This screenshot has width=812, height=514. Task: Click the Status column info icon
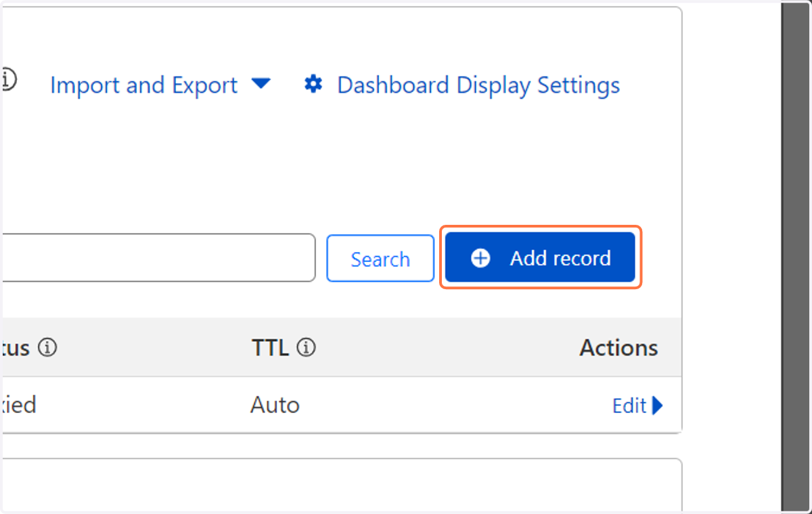coord(47,348)
